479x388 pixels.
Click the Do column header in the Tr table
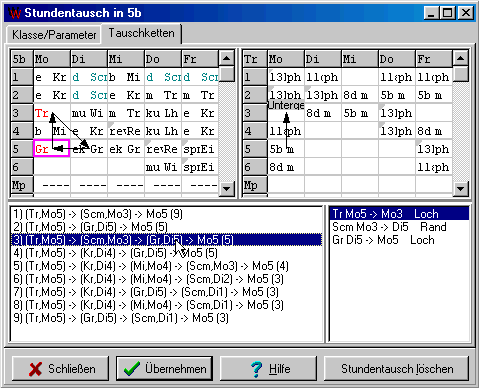coord(397,59)
